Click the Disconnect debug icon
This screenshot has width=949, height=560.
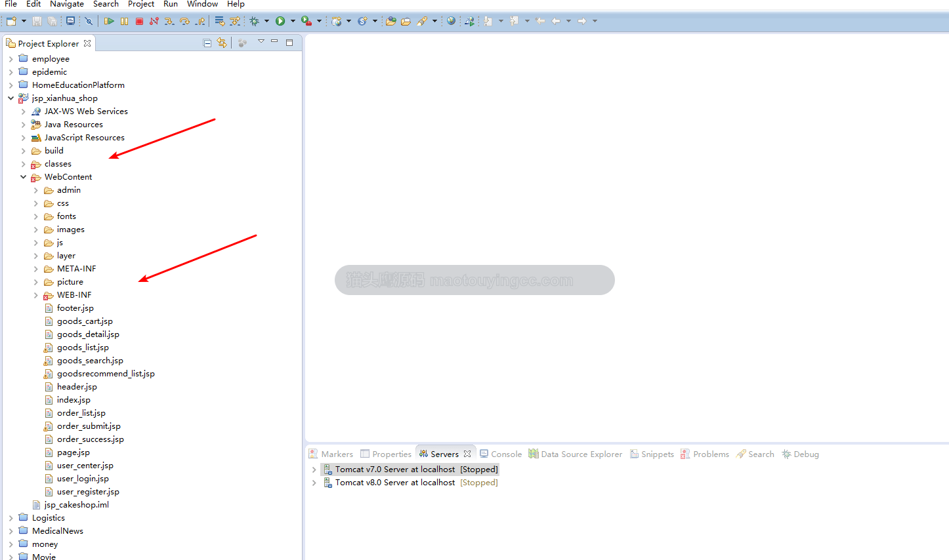point(154,21)
